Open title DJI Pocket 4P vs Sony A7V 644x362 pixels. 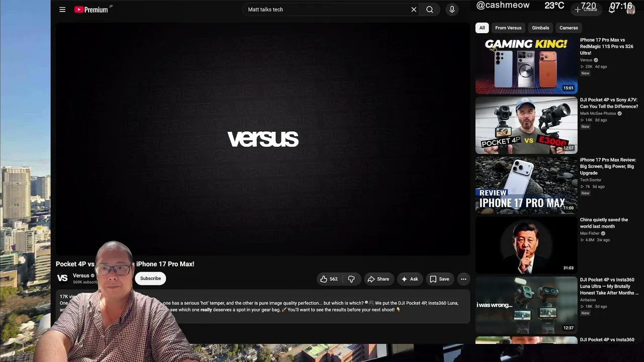[609, 103]
